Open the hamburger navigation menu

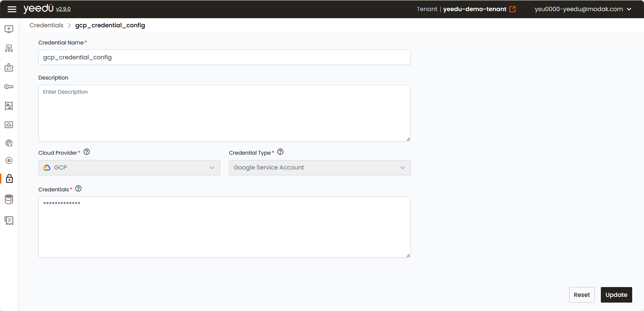(x=12, y=9)
